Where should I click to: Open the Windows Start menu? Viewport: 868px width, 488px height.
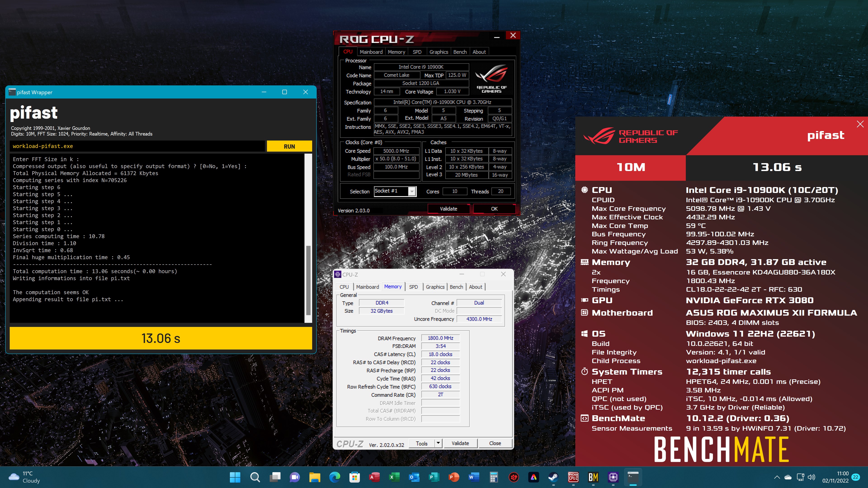tap(235, 477)
